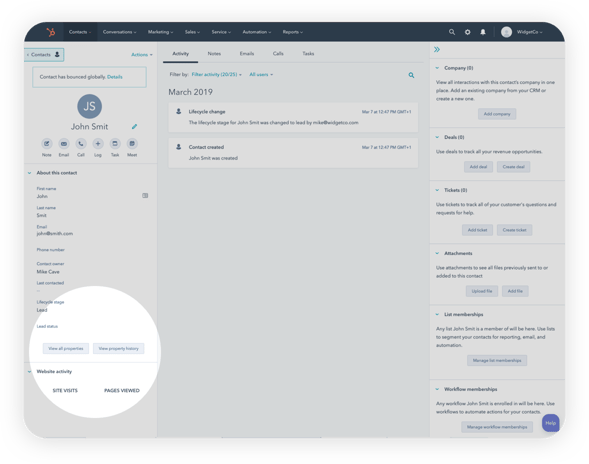Click View all properties button
The image size is (589, 464).
point(66,349)
